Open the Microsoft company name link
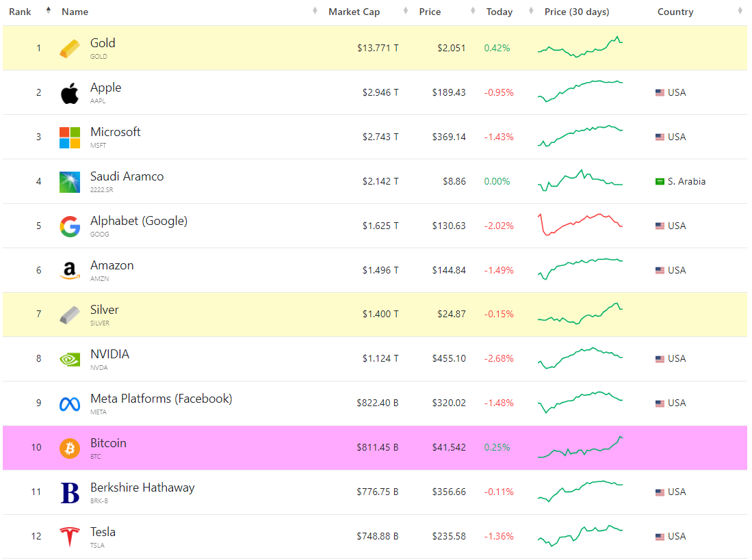752x560 pixels. [116, 132]
